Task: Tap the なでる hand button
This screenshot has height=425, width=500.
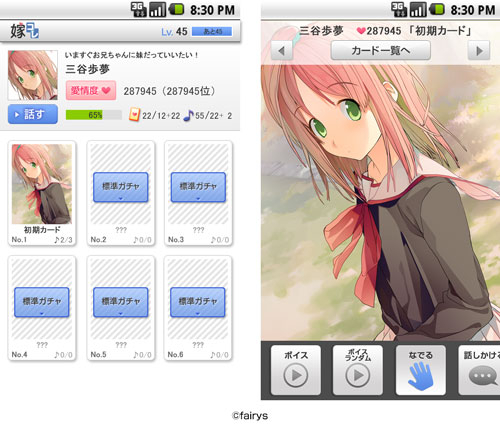Action: 421,370
